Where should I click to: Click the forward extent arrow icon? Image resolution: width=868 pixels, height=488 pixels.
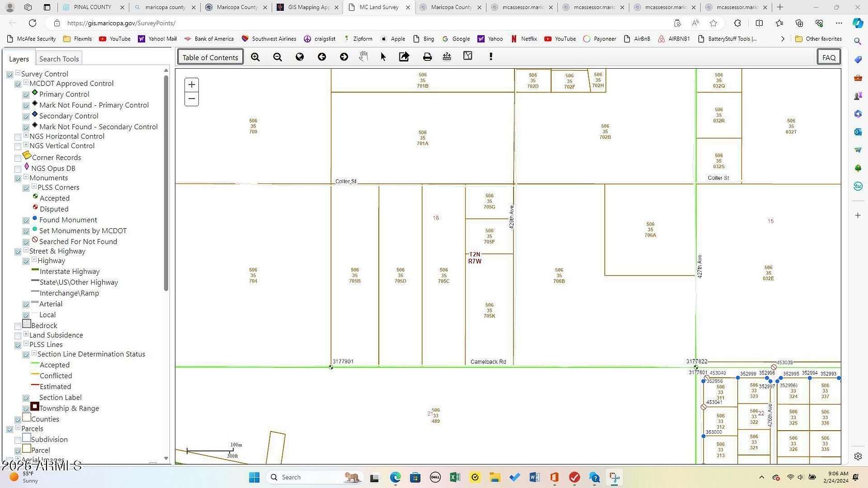(344, 57)
